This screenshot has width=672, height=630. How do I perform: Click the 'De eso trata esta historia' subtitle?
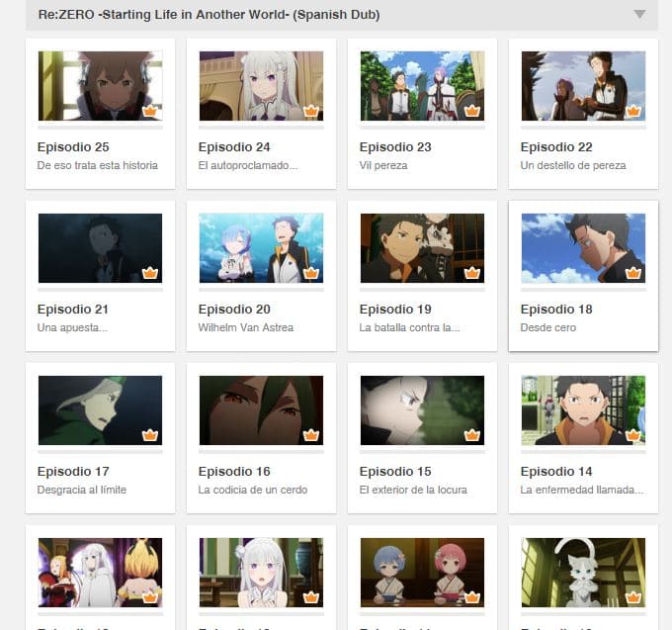97,165
